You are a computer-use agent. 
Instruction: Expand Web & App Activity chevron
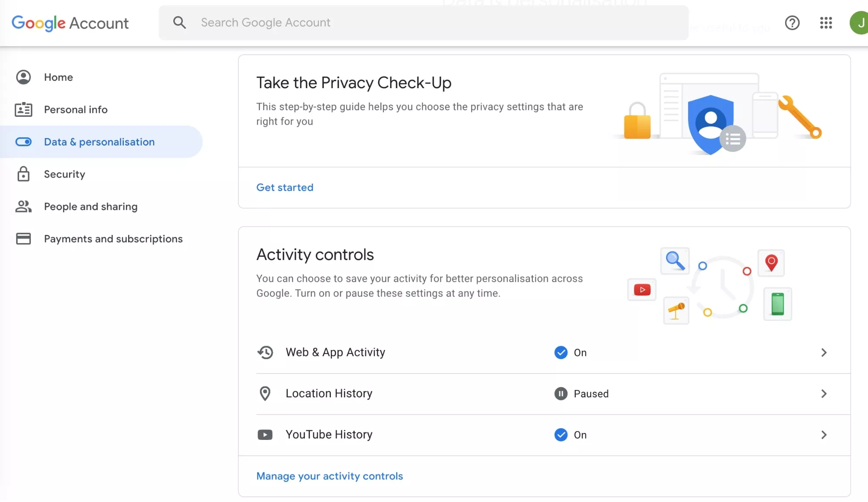coord(824,352)
